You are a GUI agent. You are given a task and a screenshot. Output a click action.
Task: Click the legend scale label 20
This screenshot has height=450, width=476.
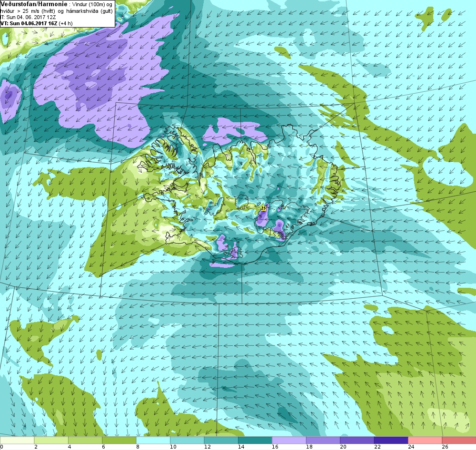coord(343,447)
